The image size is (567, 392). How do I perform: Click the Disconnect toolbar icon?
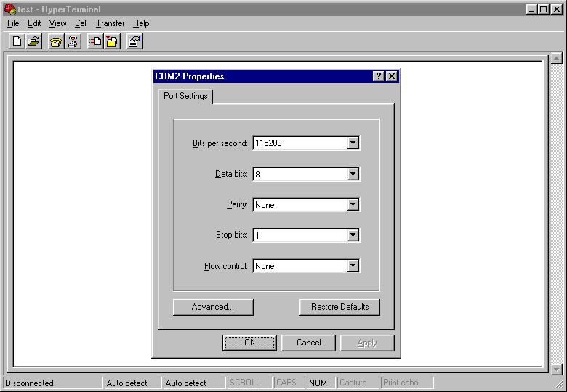click(73, 41)
